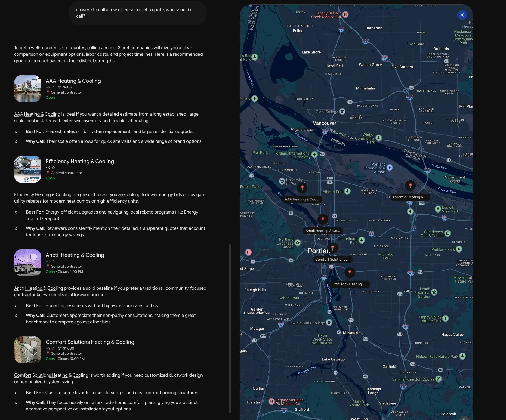Select the Laurelhurst Park tree icon
506x420 pixels.
click(362, 240)
